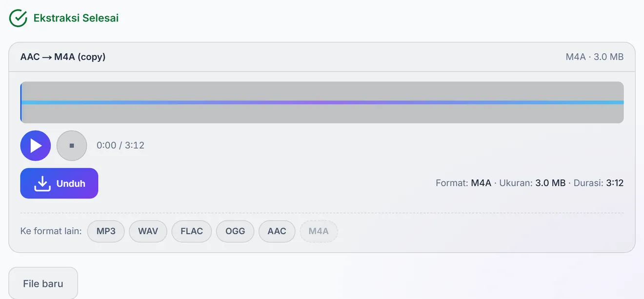
Task: Click the Format, Ukuran, Durasi info line
Action: tap(529, 183)
